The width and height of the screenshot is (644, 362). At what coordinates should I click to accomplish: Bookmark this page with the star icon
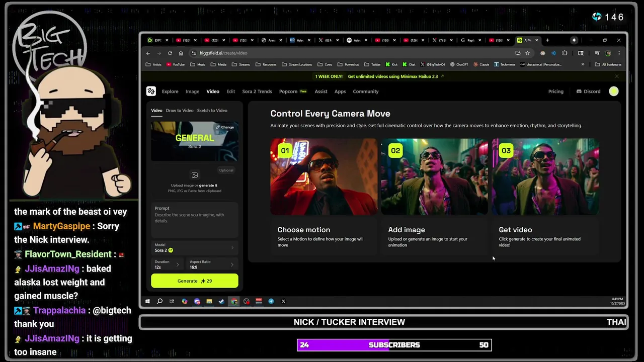(x=527, y=53)
